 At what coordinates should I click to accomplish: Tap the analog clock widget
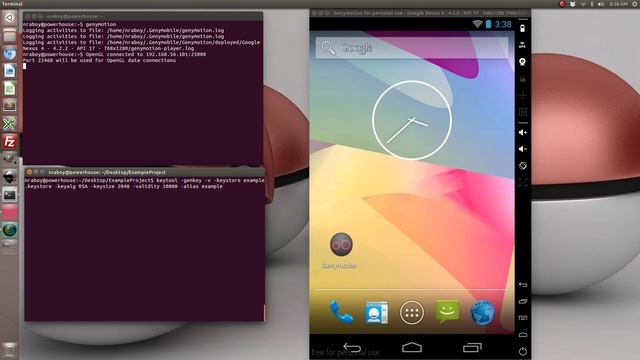(411, 120)
